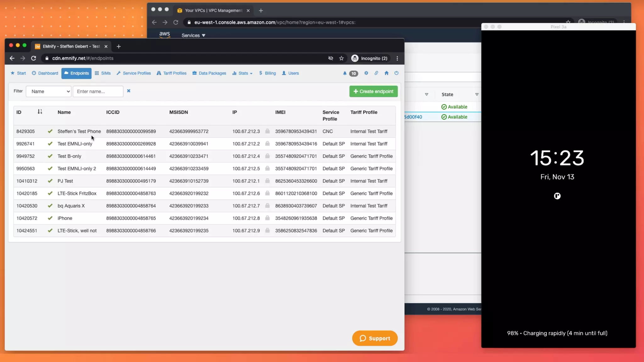Image resolution: width=644 pixels, height=362 pixels.
Task: Click Create endpoint button
Action: tap(373, 91)
